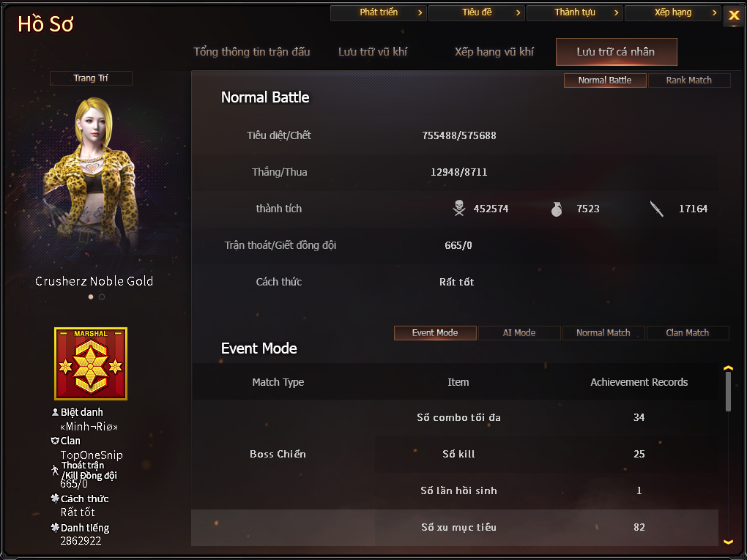Viewport: 747px width, 560px height.
Task: Switch to Rank Match stats
Action: click(689, 80)
